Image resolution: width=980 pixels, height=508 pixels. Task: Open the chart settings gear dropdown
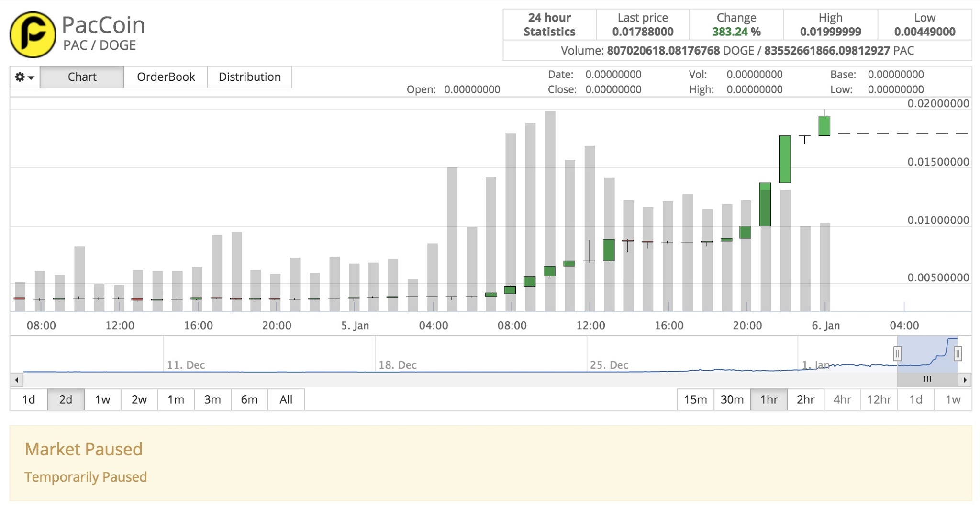[x=25, y=77]
